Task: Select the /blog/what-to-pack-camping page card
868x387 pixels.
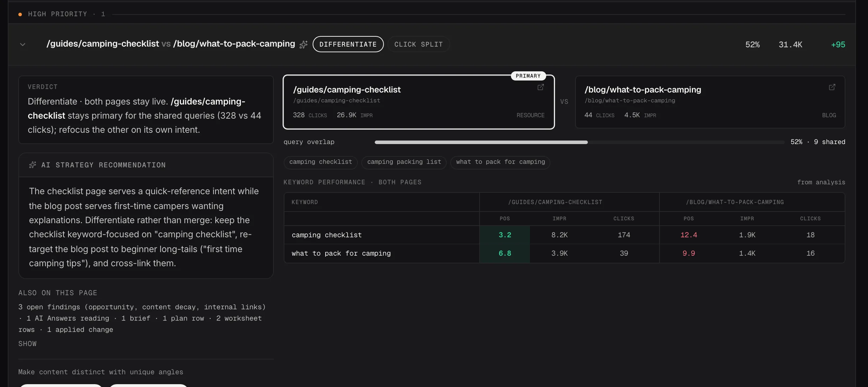Action: (710, 102)
